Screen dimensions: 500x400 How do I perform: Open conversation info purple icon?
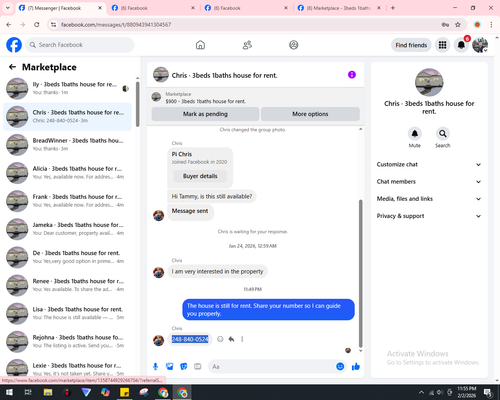[x=352, y=75]
